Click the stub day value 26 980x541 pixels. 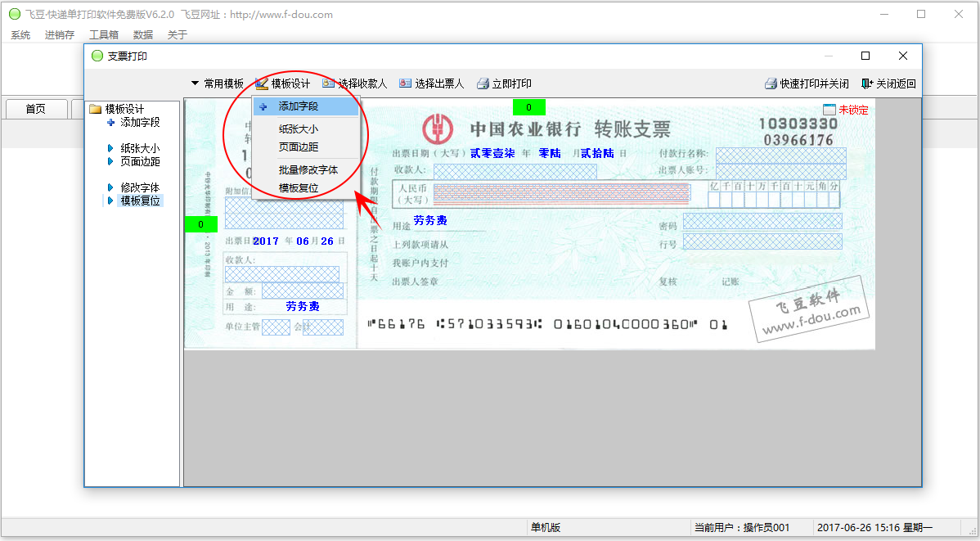click(x=327, y=241)
